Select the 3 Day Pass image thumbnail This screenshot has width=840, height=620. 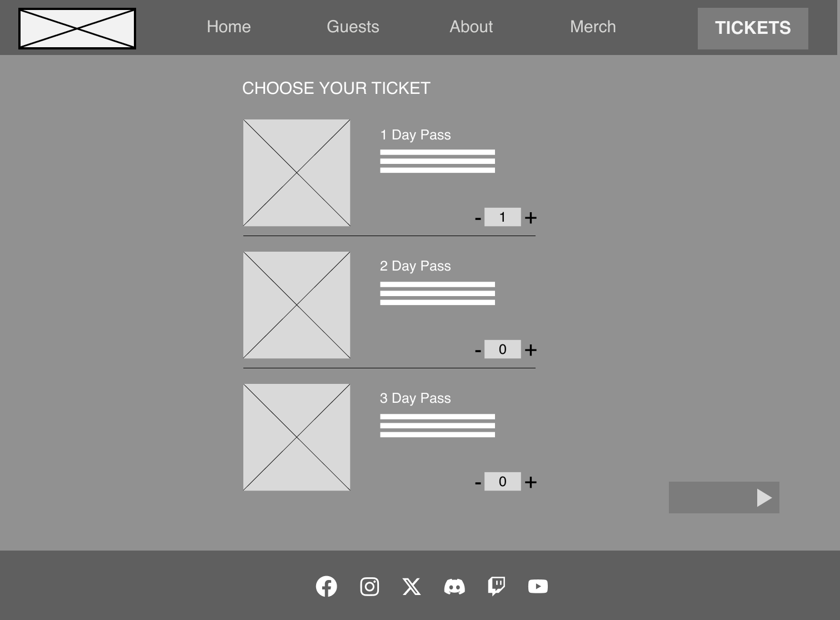tap(297, 437)
